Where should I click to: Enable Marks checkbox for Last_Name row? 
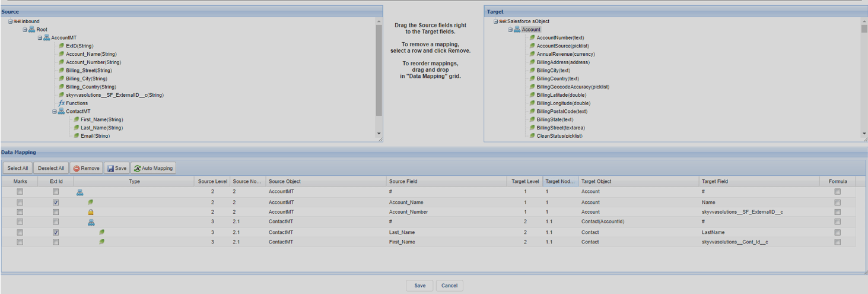pyautogui.click(x=20, y=232)
